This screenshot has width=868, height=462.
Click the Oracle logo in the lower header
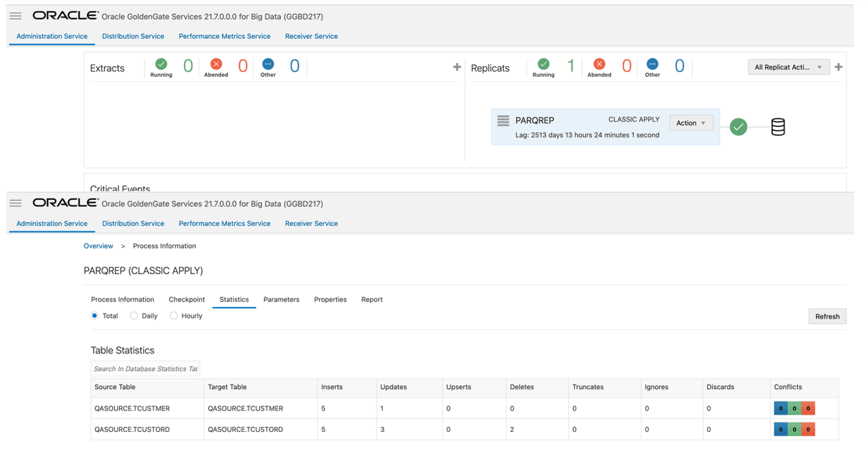tap(65, 203)
